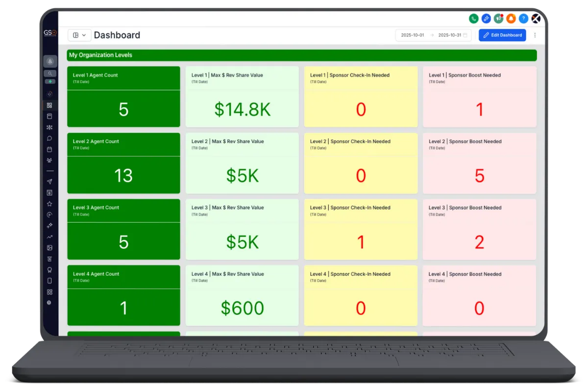This screenshot has height=392, width=588.
Task: Open the megaphone announcements icon
Action: 499,19
